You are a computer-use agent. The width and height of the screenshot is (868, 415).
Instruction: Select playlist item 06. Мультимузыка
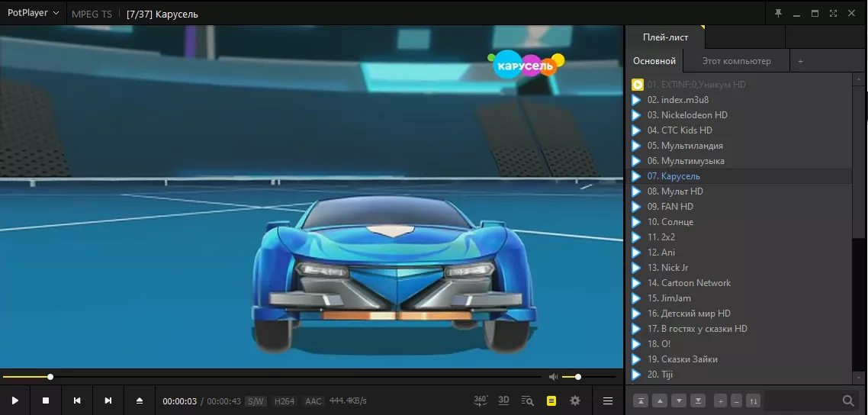click(738, 160)
